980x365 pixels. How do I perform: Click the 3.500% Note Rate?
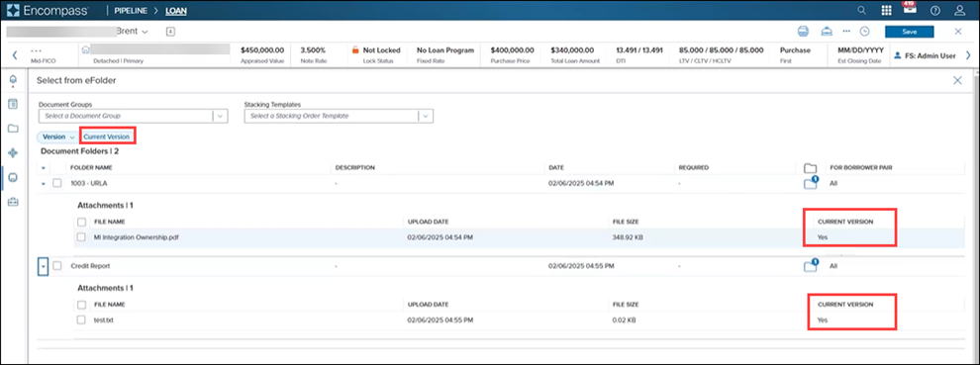pyautogui.click(x=313, y=50)
